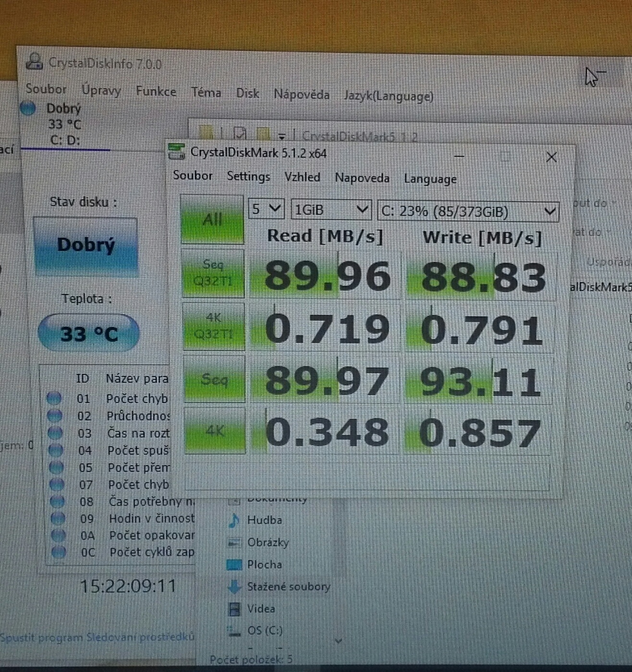632x672 pixels.
Task: Run all benchmarks with the All button
Action: 212,220
